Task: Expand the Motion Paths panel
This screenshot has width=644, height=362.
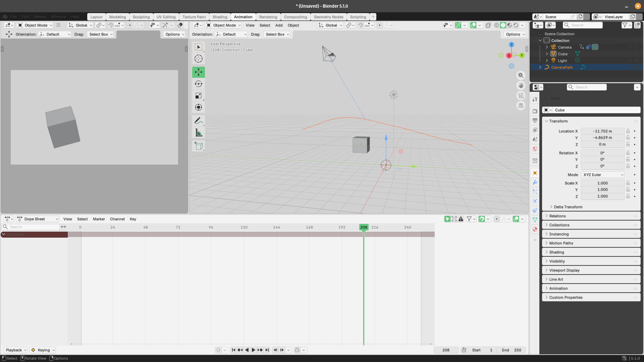Action: [561, 243]
